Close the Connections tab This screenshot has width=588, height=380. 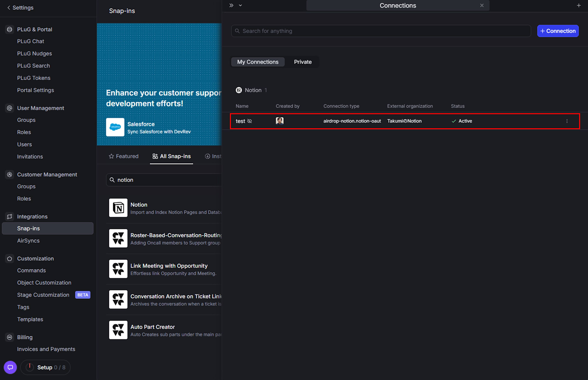(482, 5)
